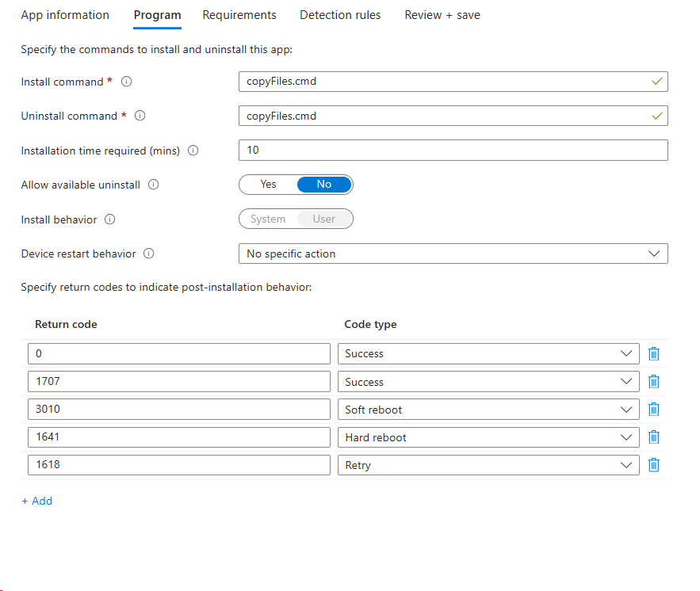Click the Install command info icon
This screenshot has width=700, height=591.
(x=127, y=82)
